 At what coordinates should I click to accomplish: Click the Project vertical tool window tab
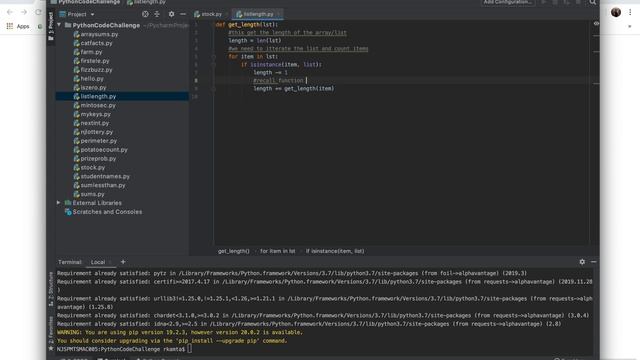coord(51,26)
